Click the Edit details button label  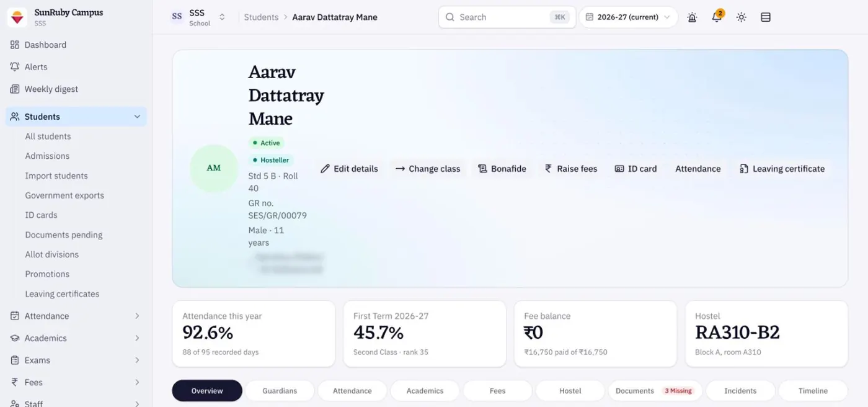356,169
